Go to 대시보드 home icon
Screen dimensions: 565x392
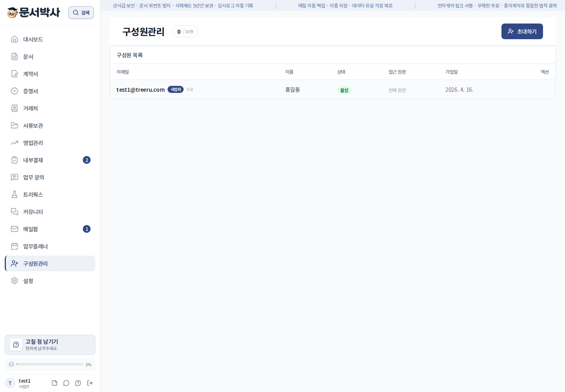pos(15,39)
